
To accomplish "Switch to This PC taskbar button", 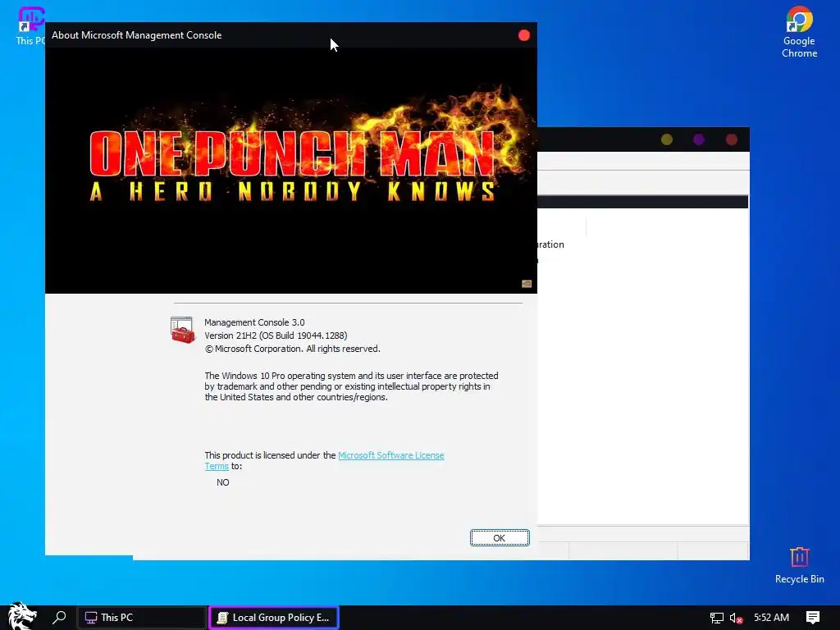I will (142, 617).
